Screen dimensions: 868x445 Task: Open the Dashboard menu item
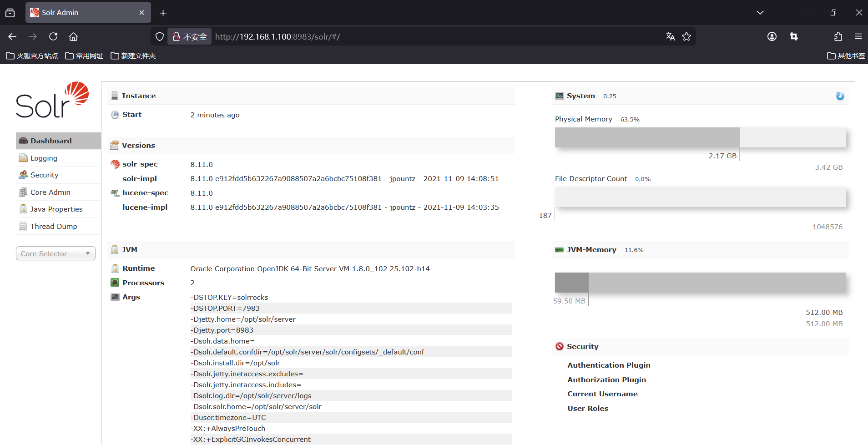tap(58, 141)
